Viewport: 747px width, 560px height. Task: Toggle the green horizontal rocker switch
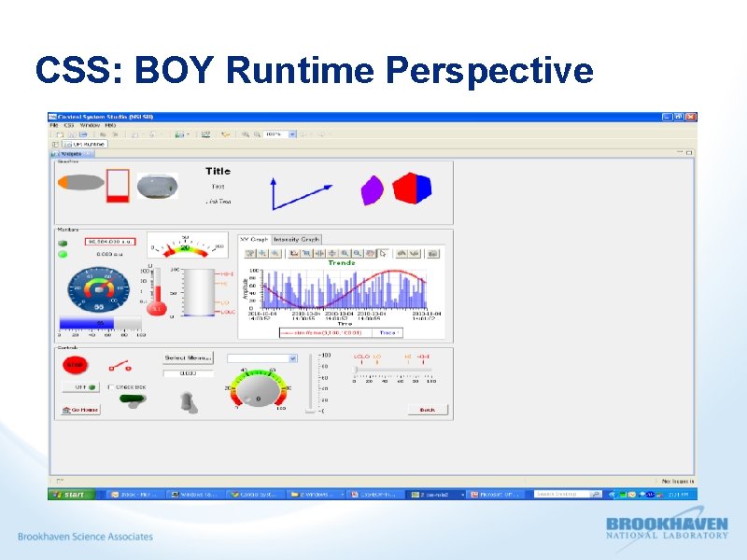pyautogui.click(x=133, y=400)
